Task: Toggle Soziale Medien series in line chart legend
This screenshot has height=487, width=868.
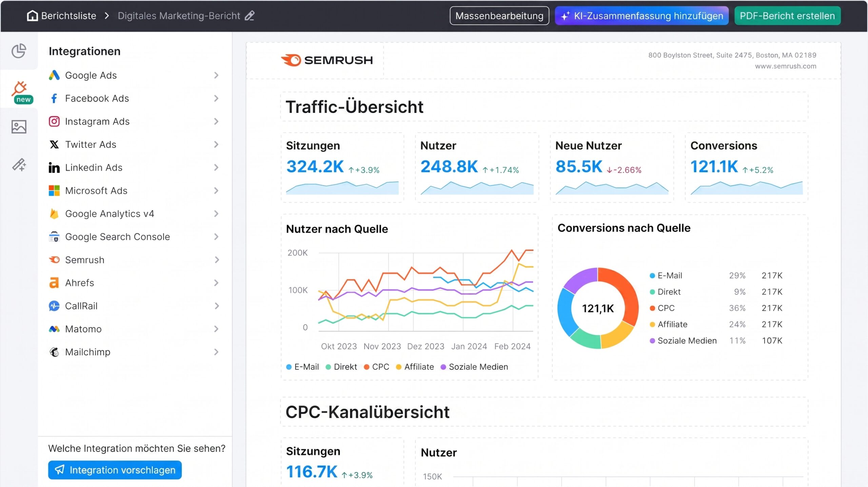Action: (x=474, y=367)
